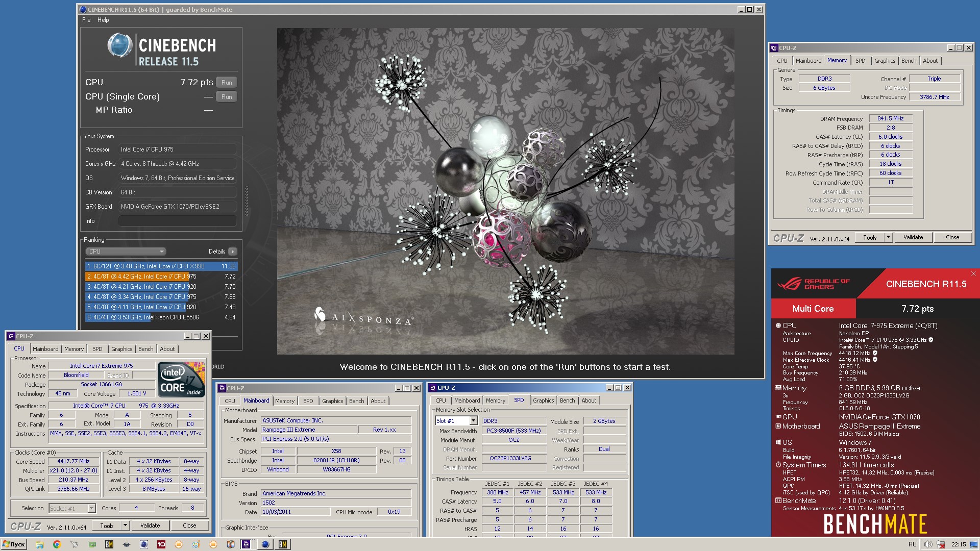Image resolution: width=980 pixels, height=551 pixels.
Task: Open the Selection Socket #1 dropdown
Action: pos(91,508)
